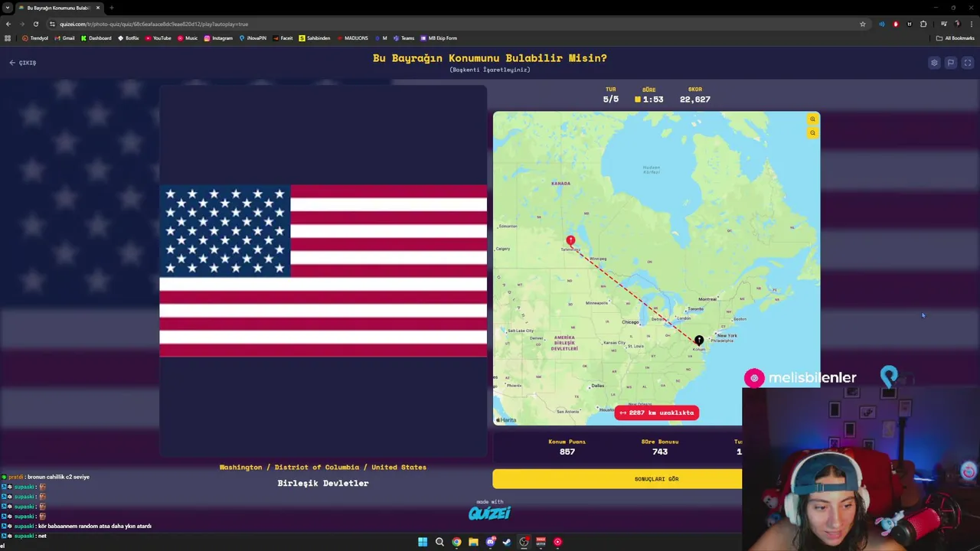Open the Music bookmark
The height and width of the screenshot is (551, 980).
(188, 38)
